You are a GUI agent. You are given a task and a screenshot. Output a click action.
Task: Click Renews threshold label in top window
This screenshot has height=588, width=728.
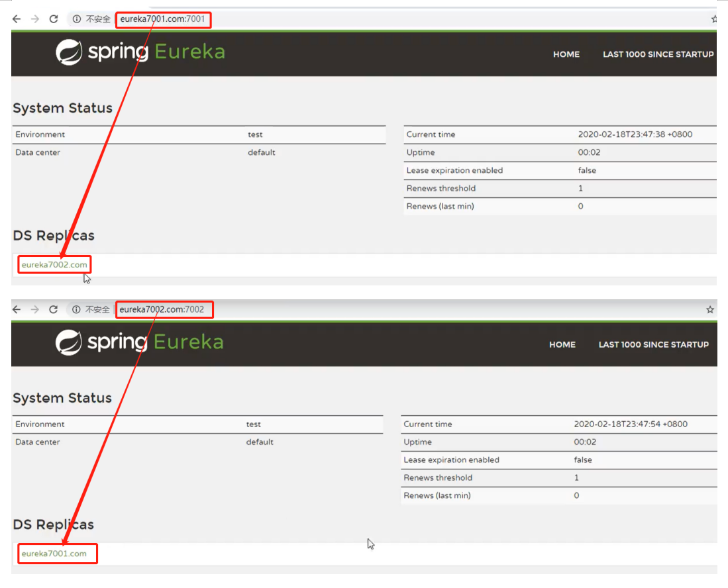click(441, 189)
